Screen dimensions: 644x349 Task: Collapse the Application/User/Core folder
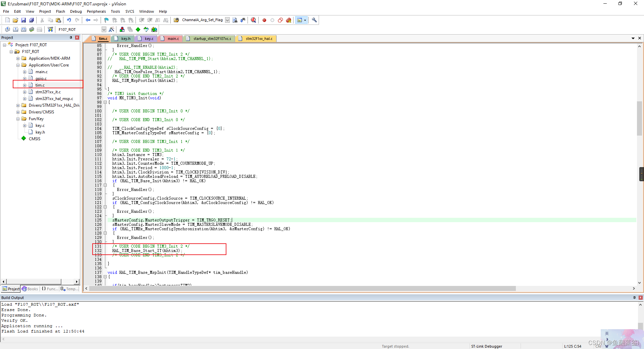pos(18,65)
